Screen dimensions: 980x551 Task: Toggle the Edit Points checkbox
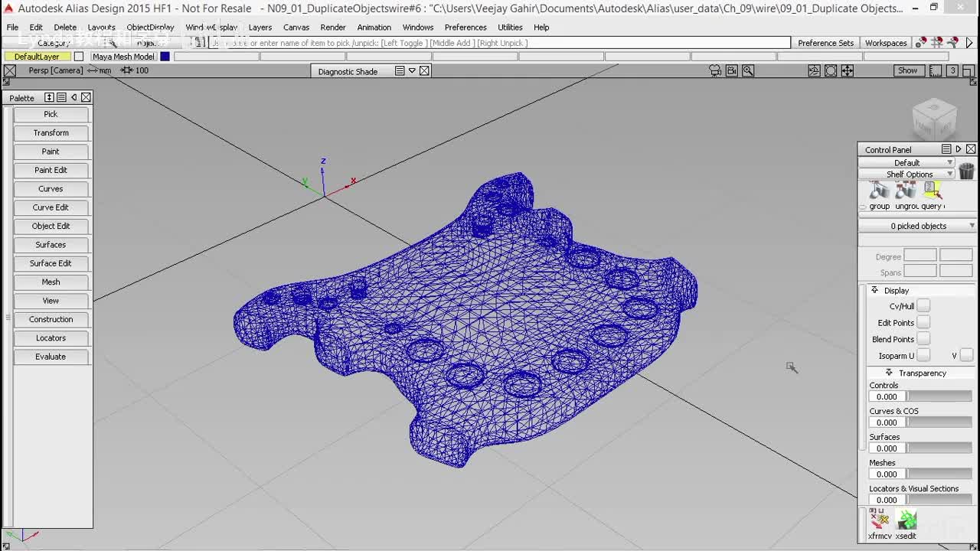point(923,323)
